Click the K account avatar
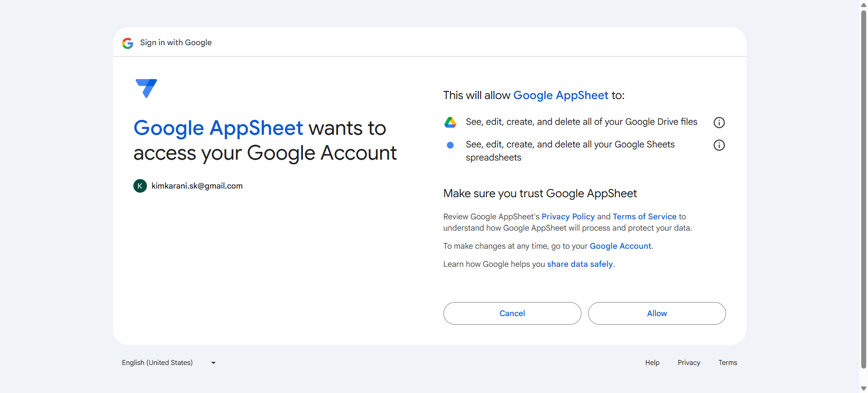The height and width of the screenshot is (393, 868). (x=140, y=186)
